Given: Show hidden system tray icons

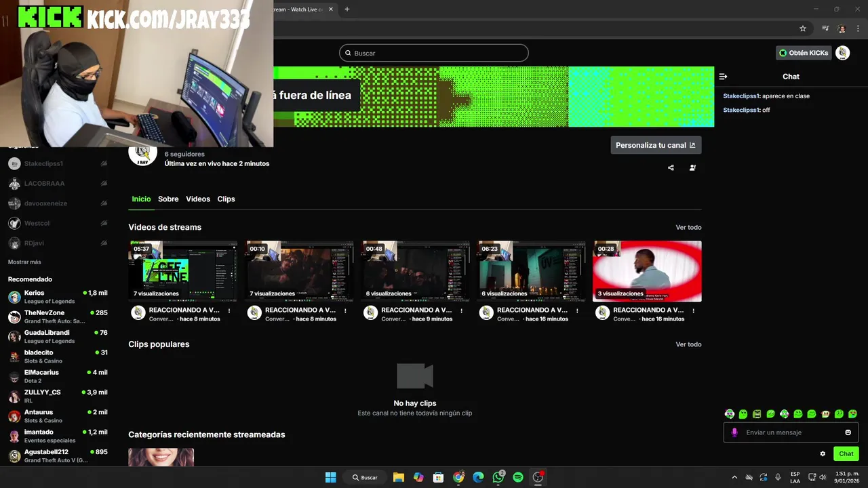Looking at the screenshot, I should click(x=734, y=477).
